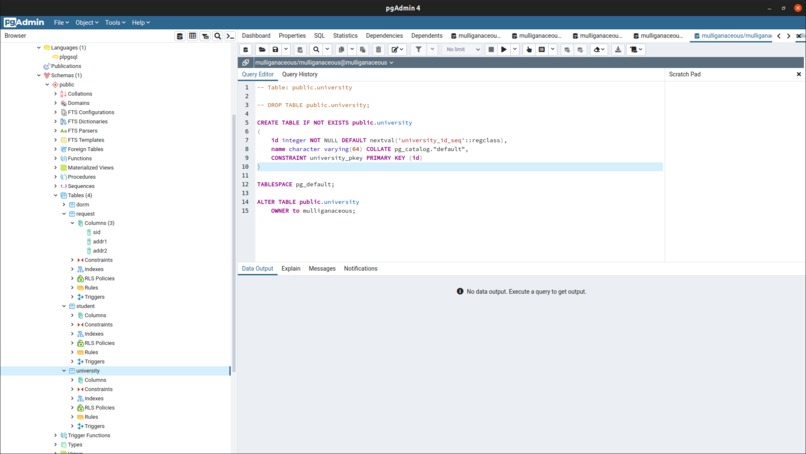Open the Tools menu
The height and width of the screenshot is (454, 806).
pos(115,22)
